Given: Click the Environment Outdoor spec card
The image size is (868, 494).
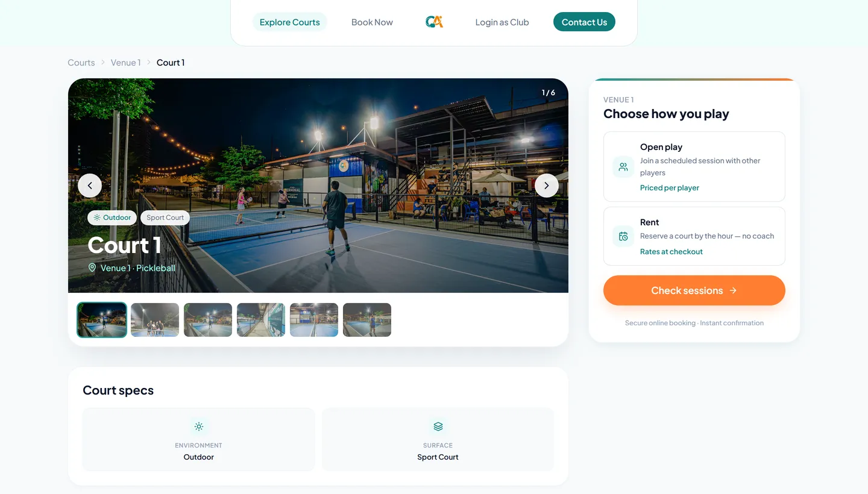Looking at the screenshot, I should 199,439.
